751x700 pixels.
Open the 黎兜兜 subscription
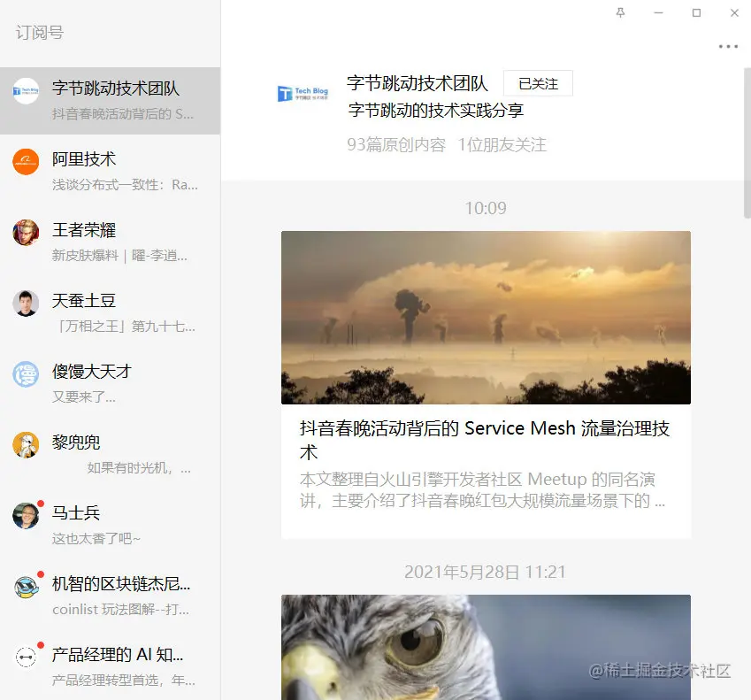point(111,454)
